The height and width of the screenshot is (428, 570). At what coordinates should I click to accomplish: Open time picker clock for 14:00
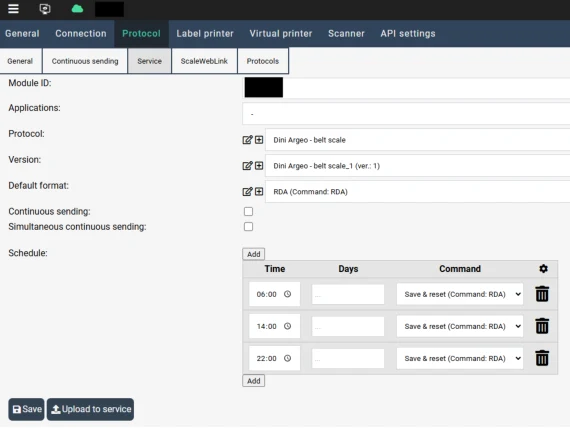(x=288, y=326)
